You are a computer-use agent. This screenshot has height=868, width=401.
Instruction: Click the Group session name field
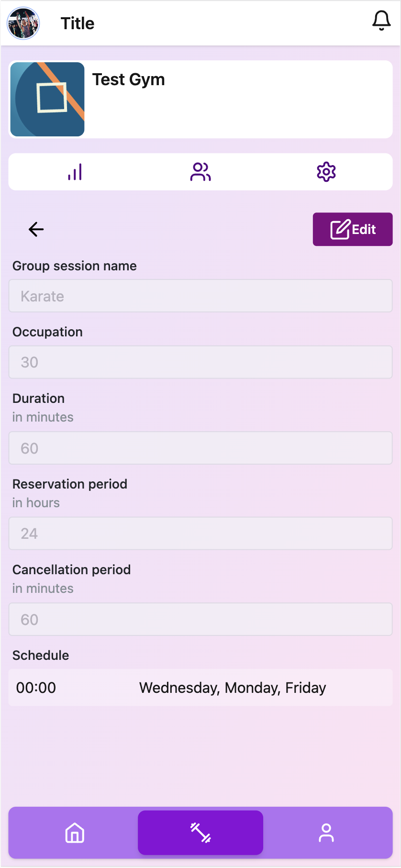(200, 296)
